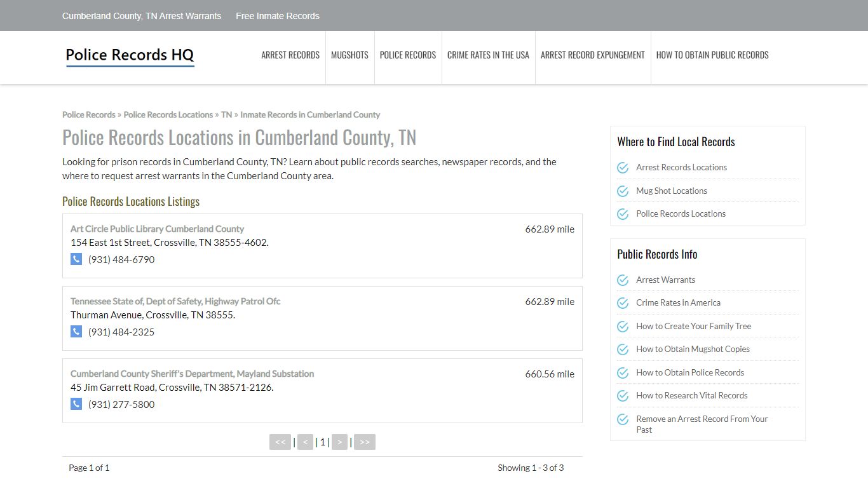Open How to Research Vital Records link

691,396
